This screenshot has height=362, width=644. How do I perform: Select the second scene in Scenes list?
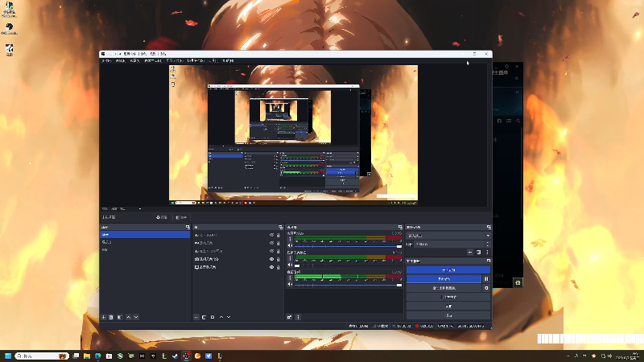point(145,242)
